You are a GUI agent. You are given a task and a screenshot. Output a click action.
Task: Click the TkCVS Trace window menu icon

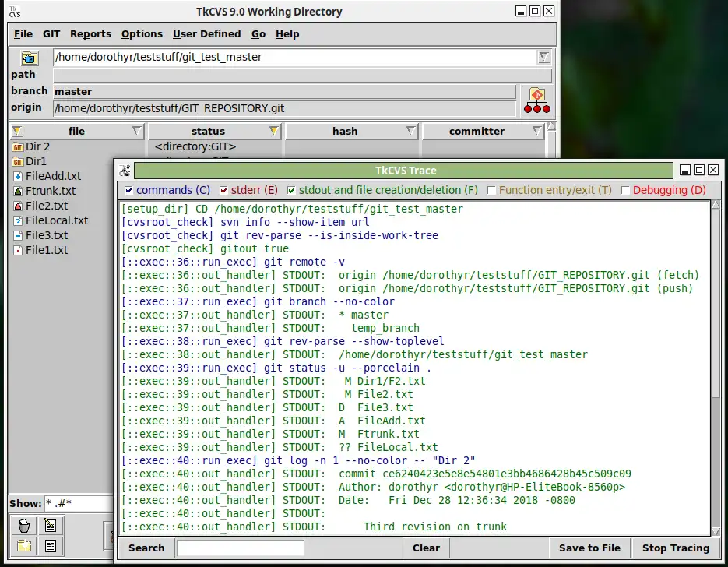coord(125,171)
